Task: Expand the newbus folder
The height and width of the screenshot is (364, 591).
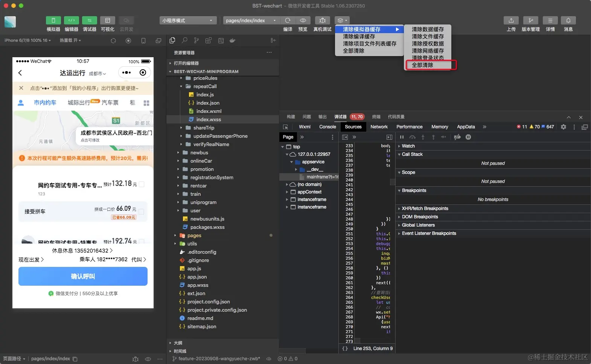Action: click(223, 152)
